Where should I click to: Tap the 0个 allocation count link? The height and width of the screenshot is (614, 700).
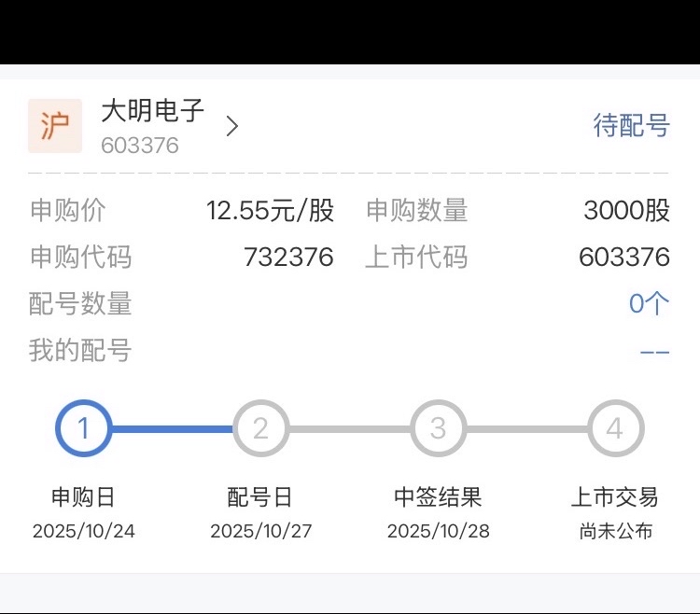click(649, 303)
